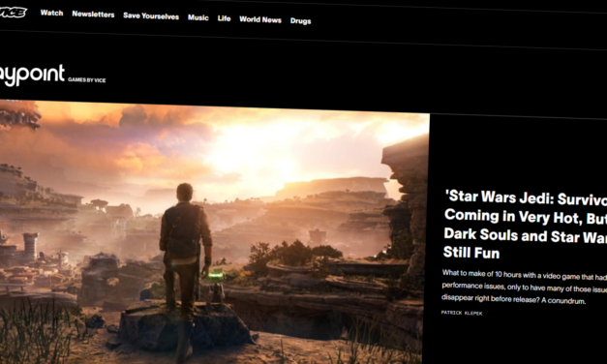The height and width of the screenshot is (364, 607).
Task: Open the World News section
Action: coord(260,19)
